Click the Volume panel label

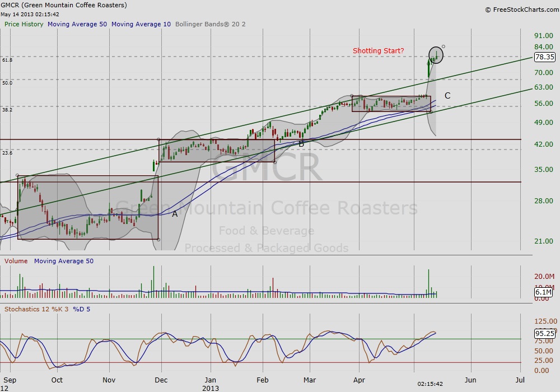click(x=16, y=261)
